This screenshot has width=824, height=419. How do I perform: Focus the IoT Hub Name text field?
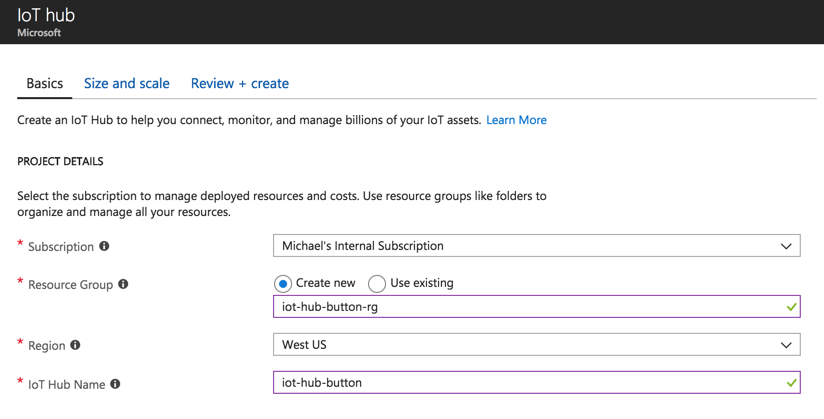520,383
